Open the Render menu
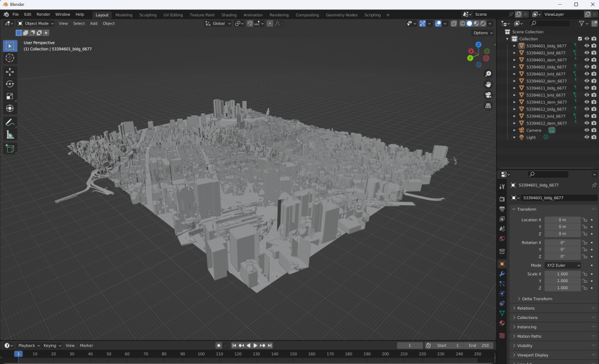The height and width of the screenshot is (364, 599). point(43,14)
